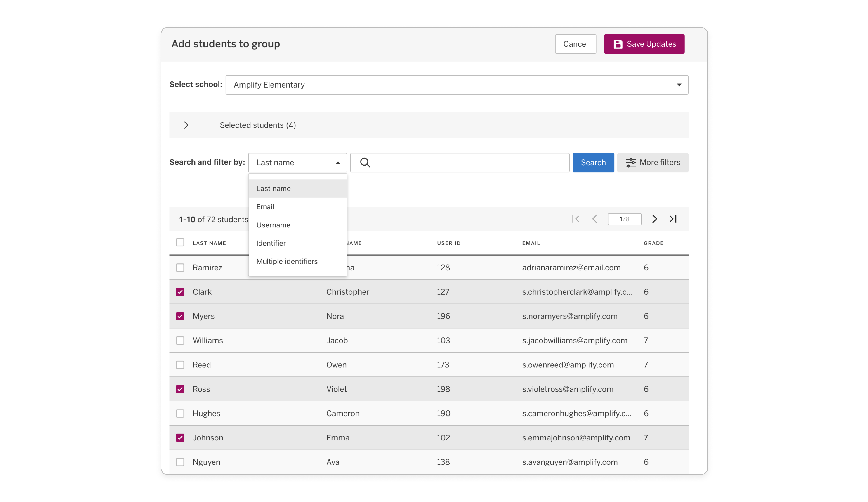Open the Select school dropdown
The height and width of the screenshot is (502, 868).
point(457,85)
